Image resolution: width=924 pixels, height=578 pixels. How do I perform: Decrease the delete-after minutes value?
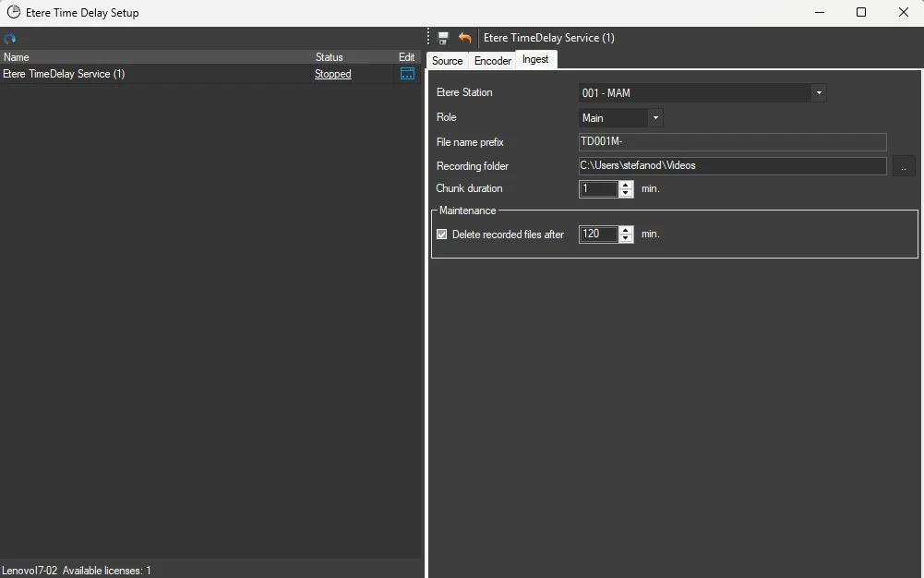[627, 238]
